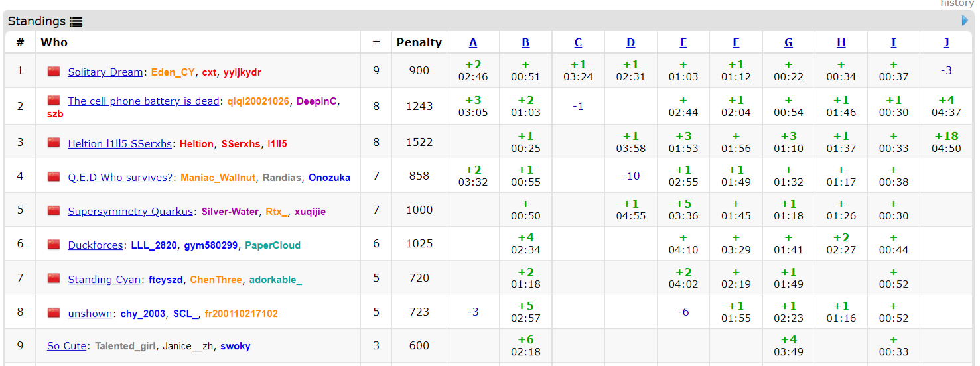
Task: Click the -10 attempt cell in problem D
Action: [630, 176]
